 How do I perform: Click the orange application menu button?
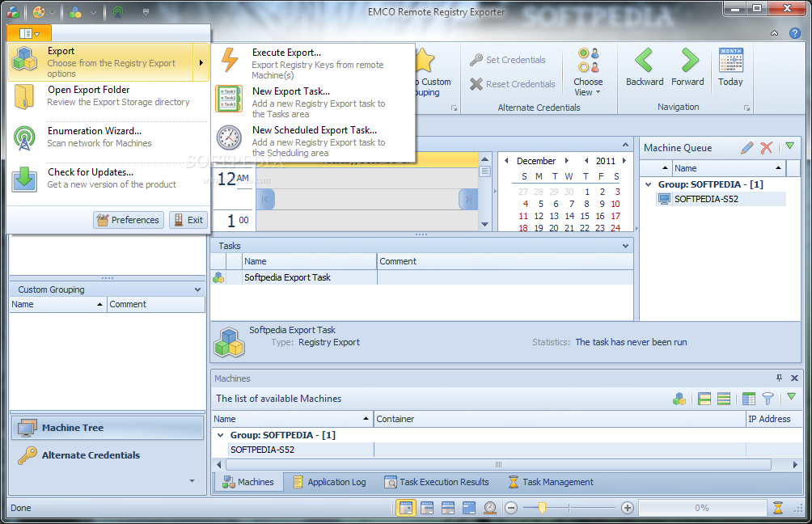[29, 34]
